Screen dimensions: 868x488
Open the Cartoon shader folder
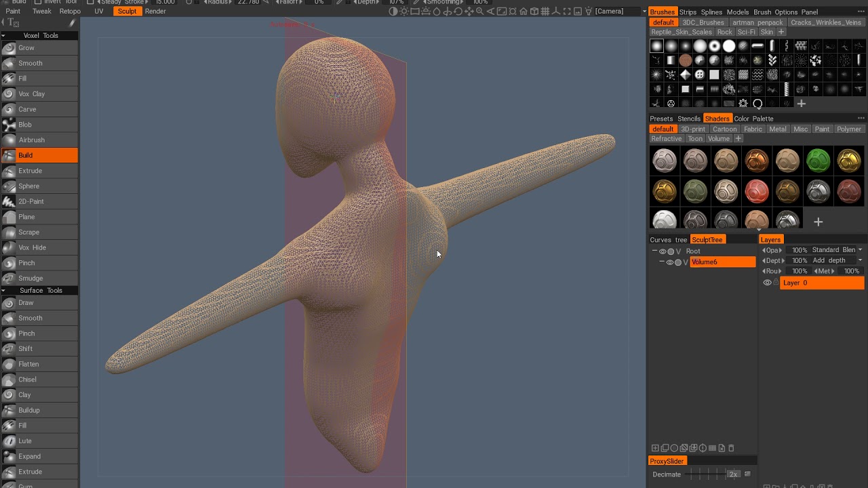click(724, 129)
